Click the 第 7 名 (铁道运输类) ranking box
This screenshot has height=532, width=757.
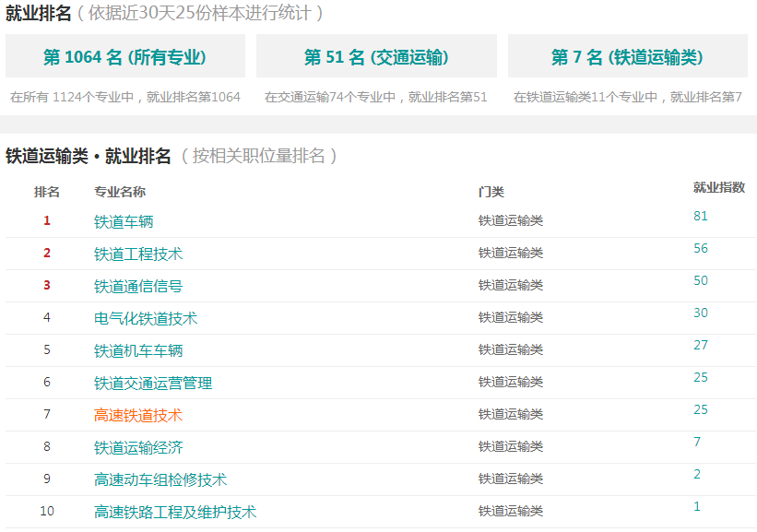pos(628,56)
